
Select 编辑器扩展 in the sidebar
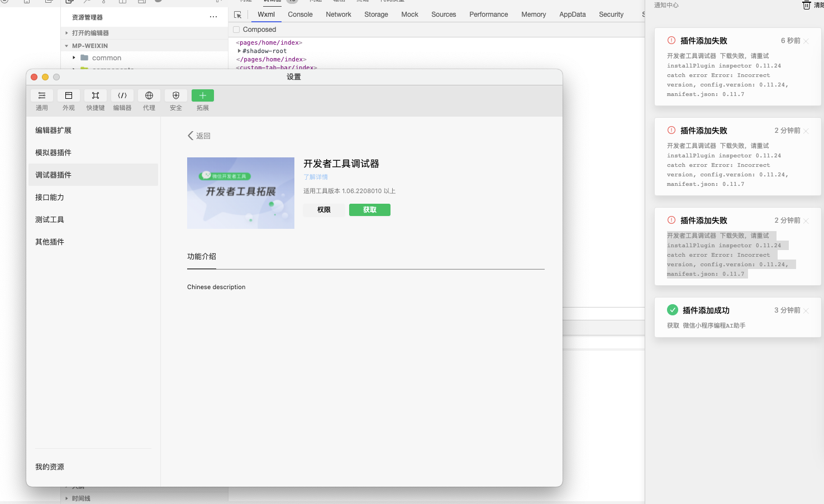93,130
